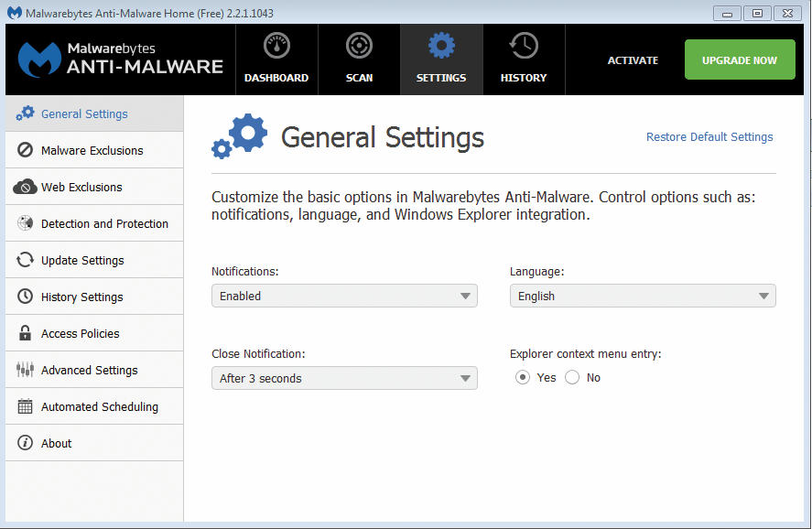812x529 pixels.
Task: Open History Settings page
Action: point(94,297)
